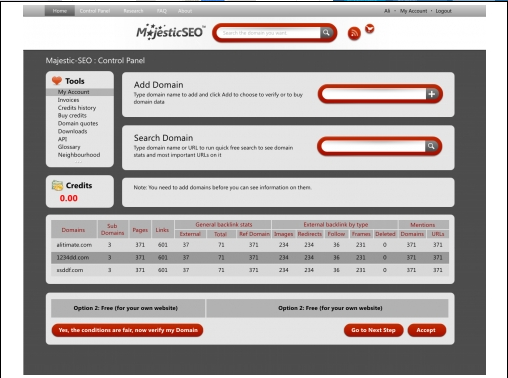Select the alitimate.com domain row
This screenshot has width=508, height=378.
coord(250,245)
